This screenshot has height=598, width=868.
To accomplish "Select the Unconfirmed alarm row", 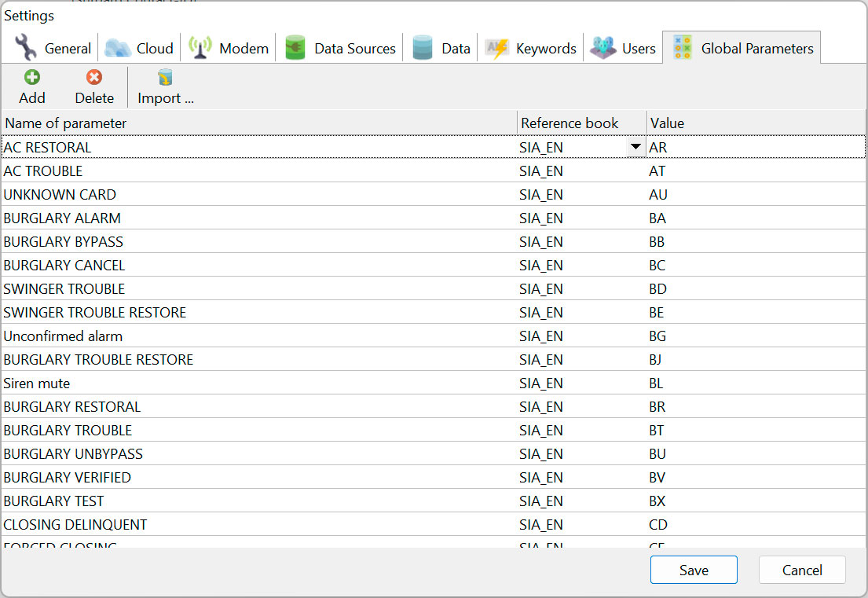I will click(x=434, y=336).
